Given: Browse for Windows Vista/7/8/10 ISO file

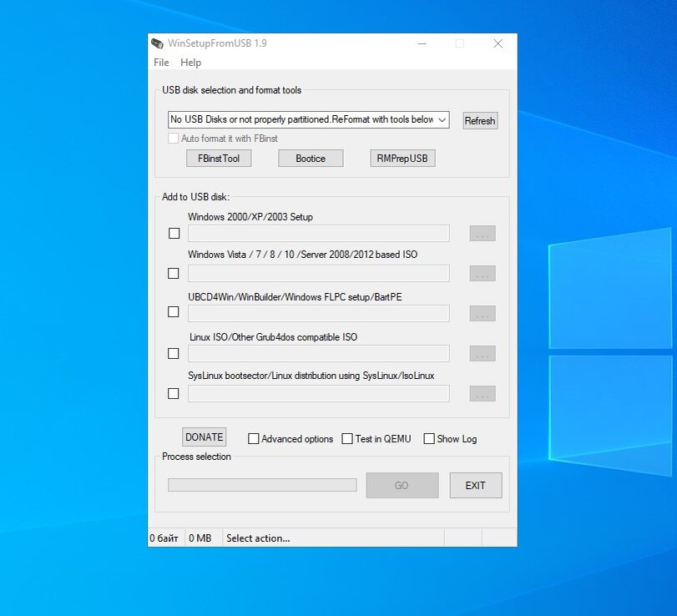Looking at the screenshot, I should (x=482, y=274).
